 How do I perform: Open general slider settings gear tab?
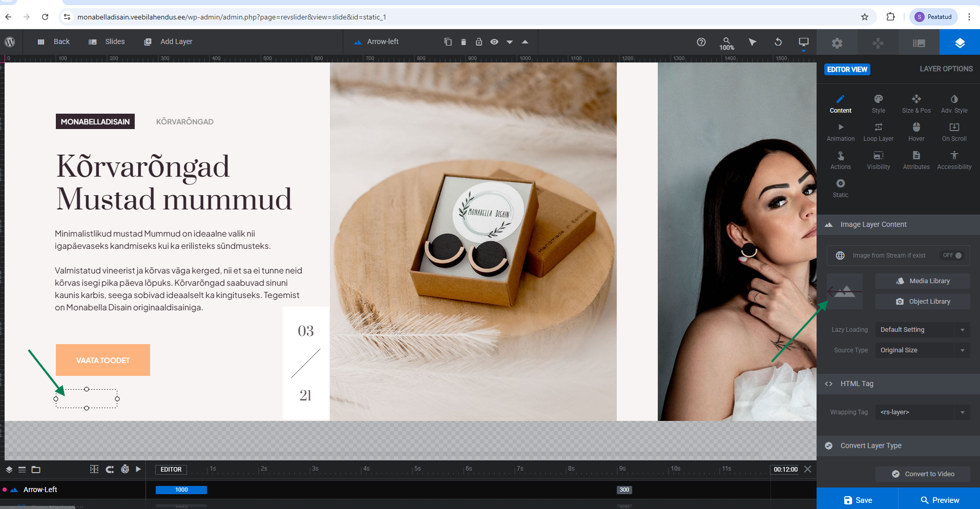pyautogui.click(x=837, y=43)
